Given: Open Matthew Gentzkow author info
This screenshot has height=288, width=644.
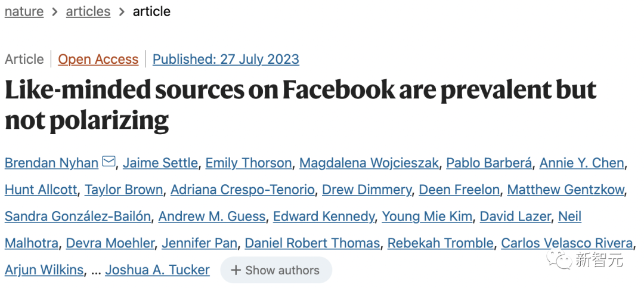Looking at the screenshot, I should point(566,190).
